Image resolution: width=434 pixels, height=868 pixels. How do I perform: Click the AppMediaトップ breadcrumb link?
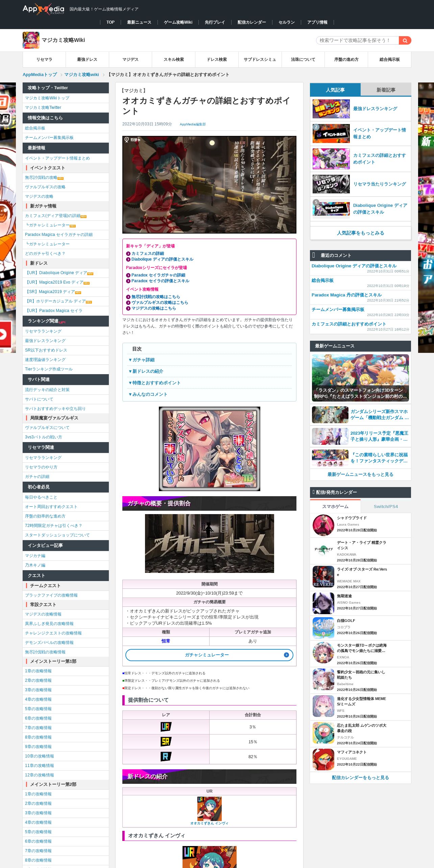click(x=40, y=75)
